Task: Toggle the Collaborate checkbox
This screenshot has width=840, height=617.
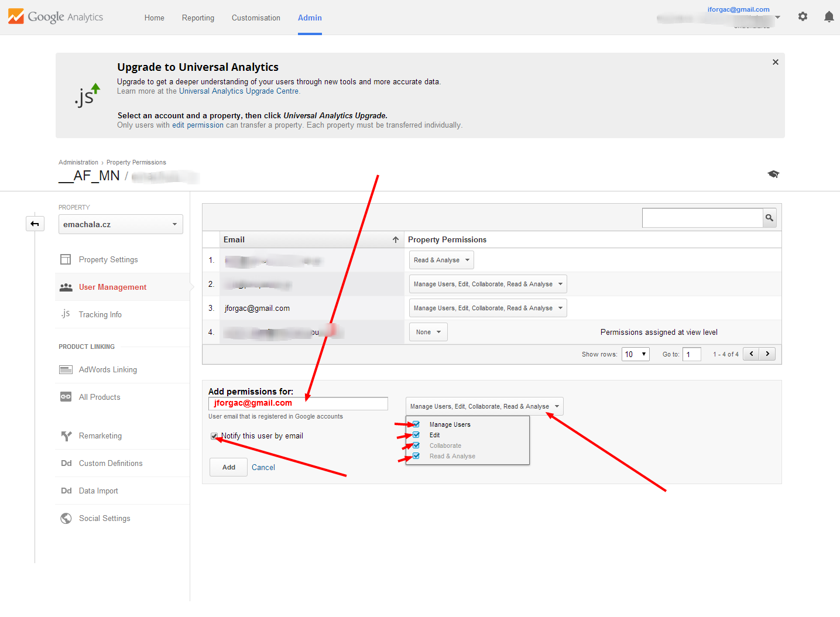Action: 416,445
